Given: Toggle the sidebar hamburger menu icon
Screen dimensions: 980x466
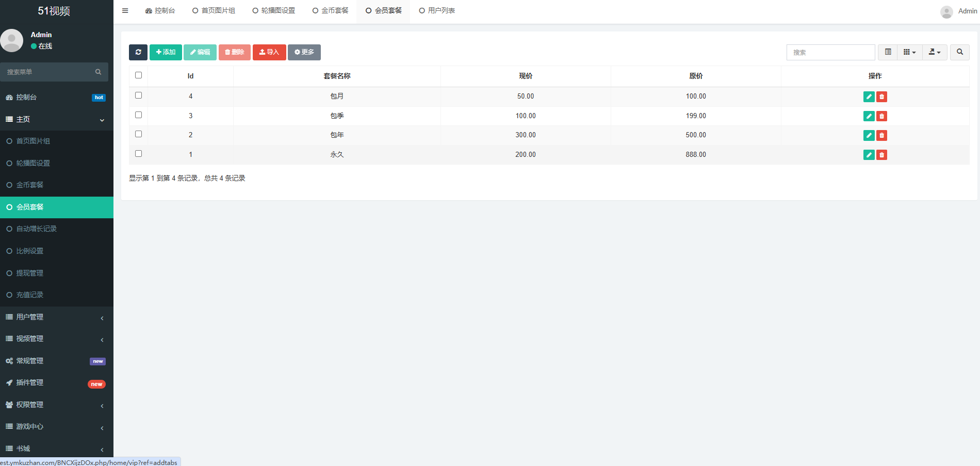Looking at the screenshot, I should (x=125, y=10).
